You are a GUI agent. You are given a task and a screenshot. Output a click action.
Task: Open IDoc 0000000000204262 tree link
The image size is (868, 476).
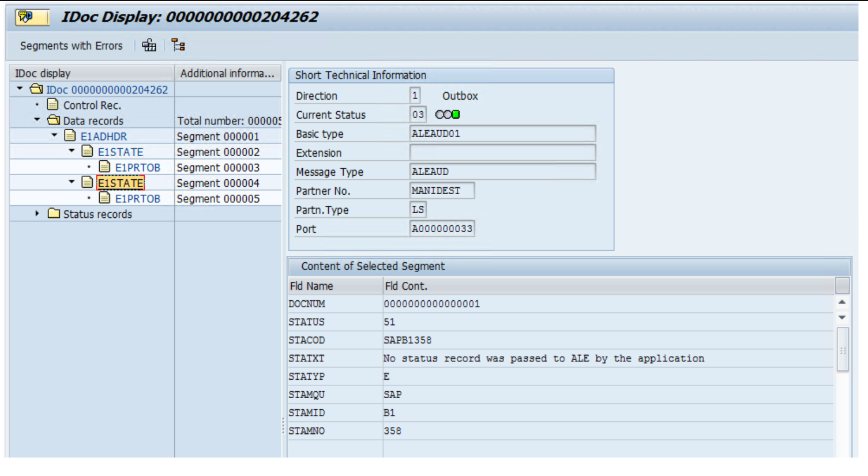(x=107, y=90)
